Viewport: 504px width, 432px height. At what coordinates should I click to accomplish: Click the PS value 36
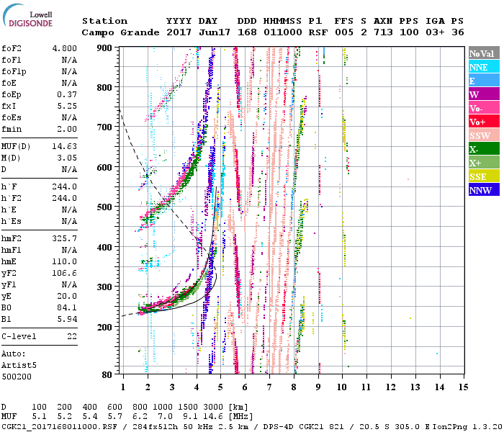pos(458,32)
